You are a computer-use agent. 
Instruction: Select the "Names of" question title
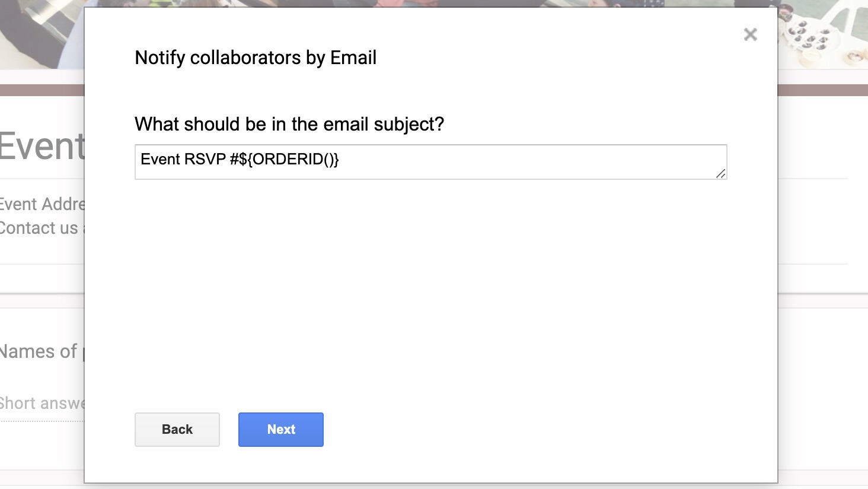tap(39, 351)
